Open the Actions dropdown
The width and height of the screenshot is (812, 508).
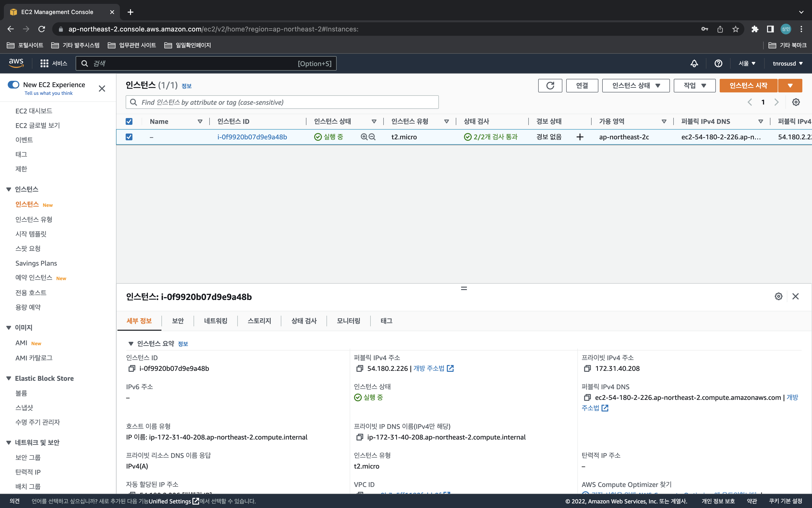695,86
